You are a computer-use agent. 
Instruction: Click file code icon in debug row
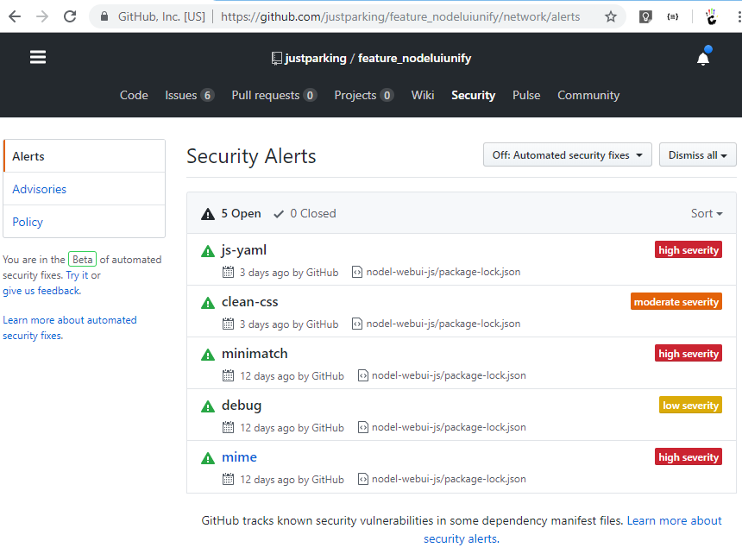[x=363, y=427]
